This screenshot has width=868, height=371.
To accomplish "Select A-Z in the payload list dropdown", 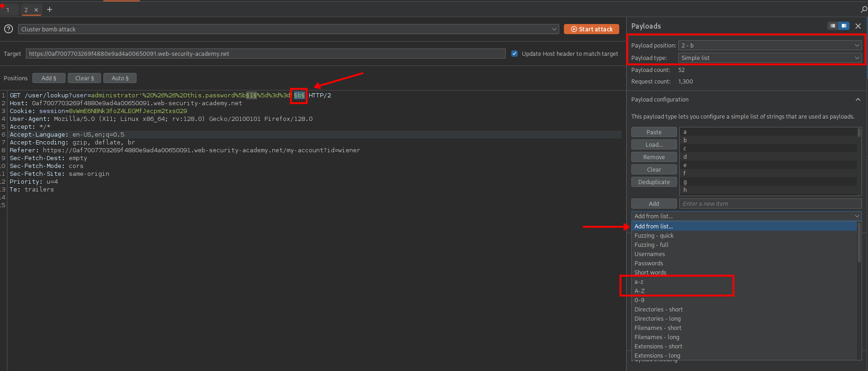I will [x=640, y=291].
